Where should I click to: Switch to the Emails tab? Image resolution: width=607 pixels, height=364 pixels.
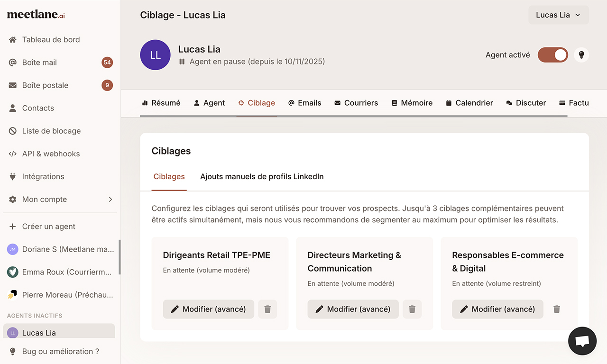[304, 102]
